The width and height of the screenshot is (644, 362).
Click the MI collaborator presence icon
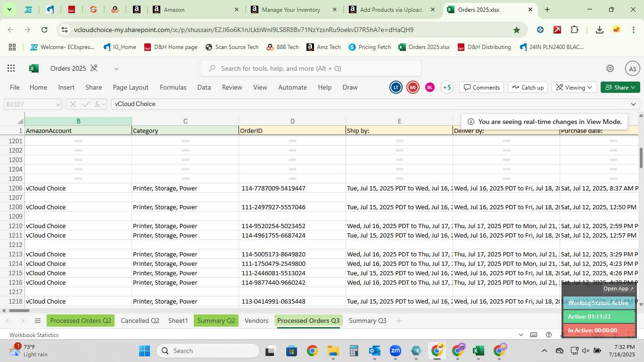[413, 87]
